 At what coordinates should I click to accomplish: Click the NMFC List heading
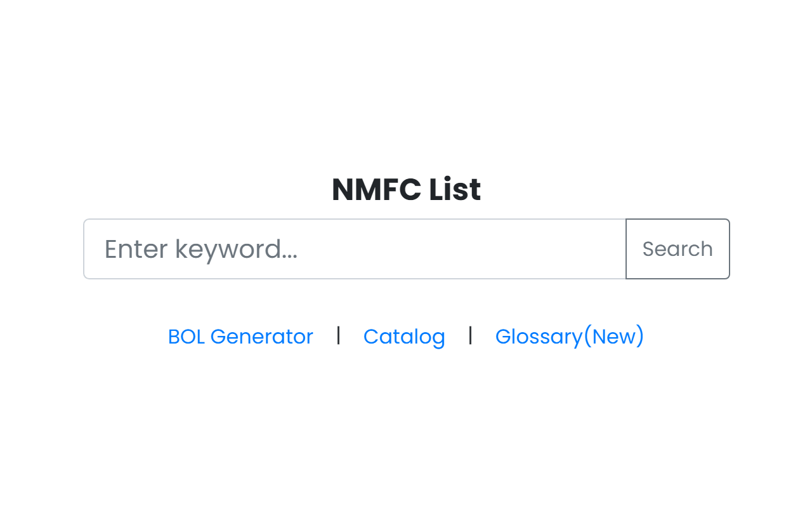pos(405,189)
